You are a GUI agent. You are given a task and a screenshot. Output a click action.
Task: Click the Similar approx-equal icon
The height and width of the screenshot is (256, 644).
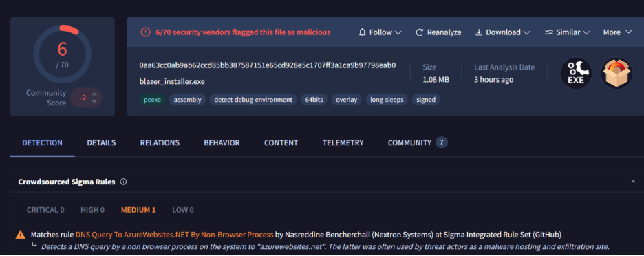pyautogui.click(x=549, y=32)
